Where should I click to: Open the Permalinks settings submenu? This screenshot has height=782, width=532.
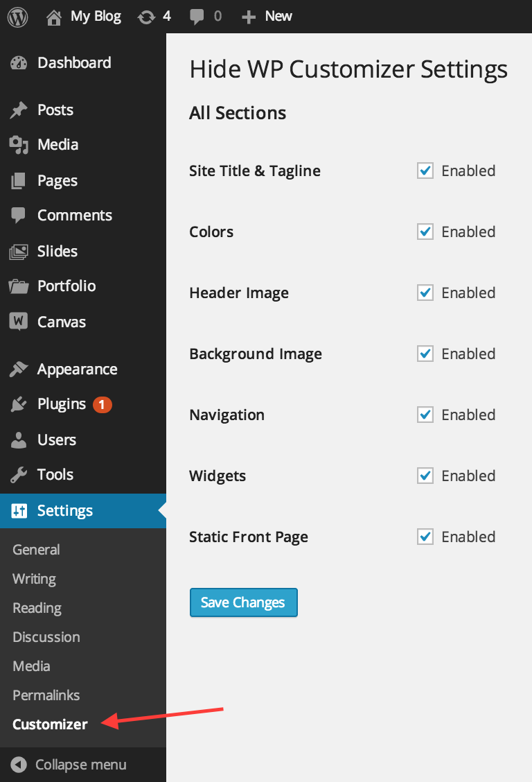click(x=46, y=695)
